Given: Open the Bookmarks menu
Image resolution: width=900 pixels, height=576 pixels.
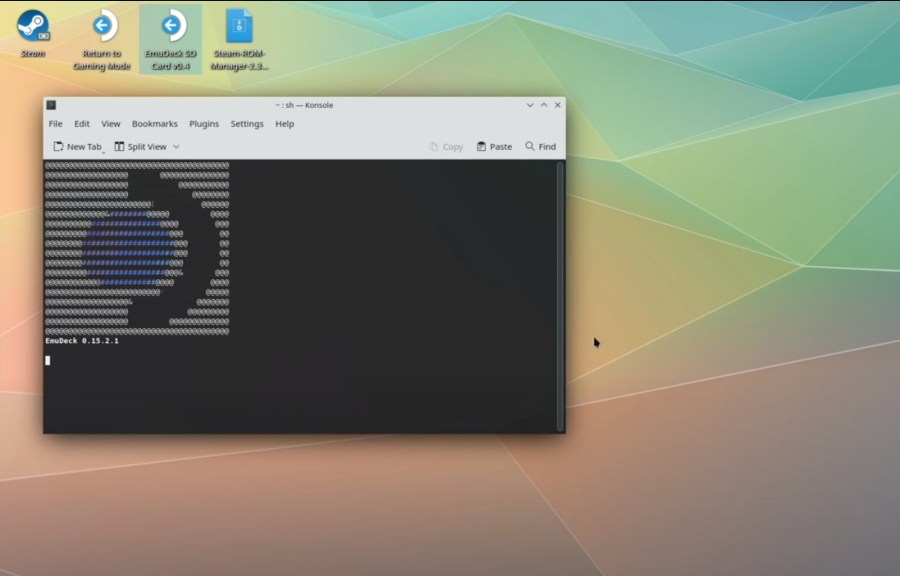Looking at the screenshot, I should [154, 124].
